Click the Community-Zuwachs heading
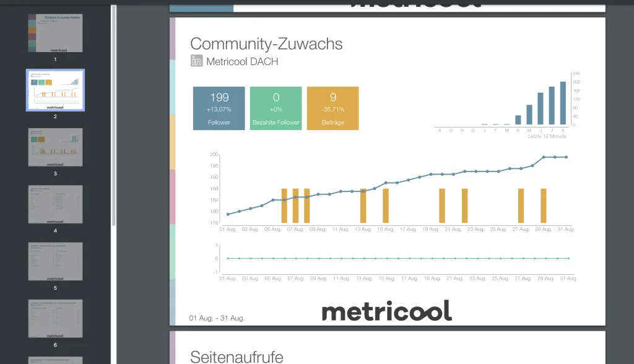The height and width of the screenshot is (364, 634). tap(266, 44)
